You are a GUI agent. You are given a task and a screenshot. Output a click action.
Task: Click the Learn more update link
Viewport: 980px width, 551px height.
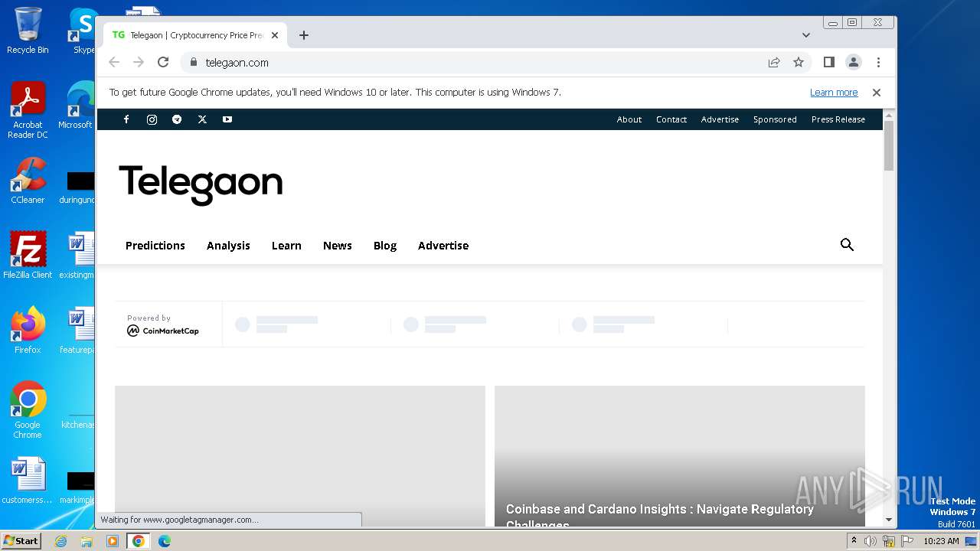tap(834, 93)
